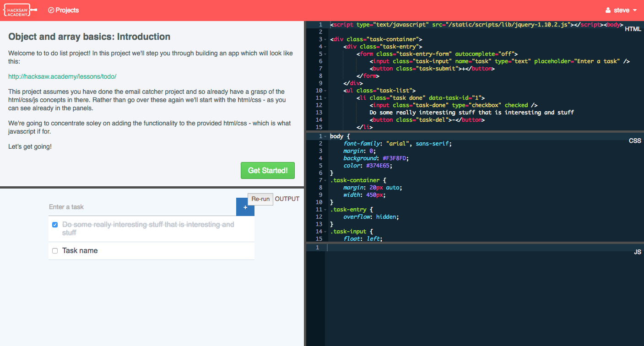Image resolution: width=644 pixels, height=346 pixels.
Task: Open the hacksaw.academy/lessons/todo link
Action: (x=65, y=76)
